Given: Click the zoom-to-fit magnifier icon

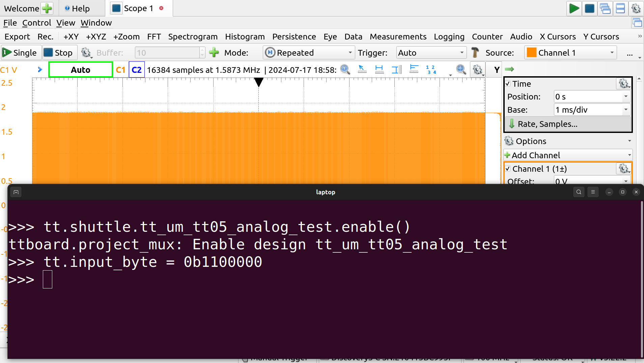Looking at the screenshot, I should (x=461, y=69).
